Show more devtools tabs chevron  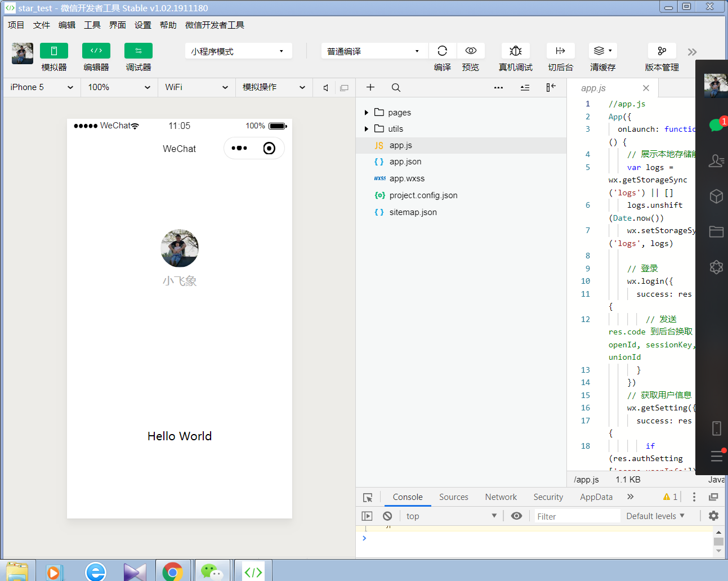click(631, 497)
